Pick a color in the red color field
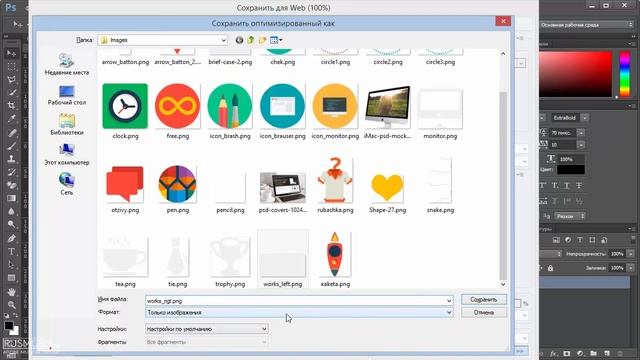The width and height of the screenshot is (640, 360). point(576,74)
